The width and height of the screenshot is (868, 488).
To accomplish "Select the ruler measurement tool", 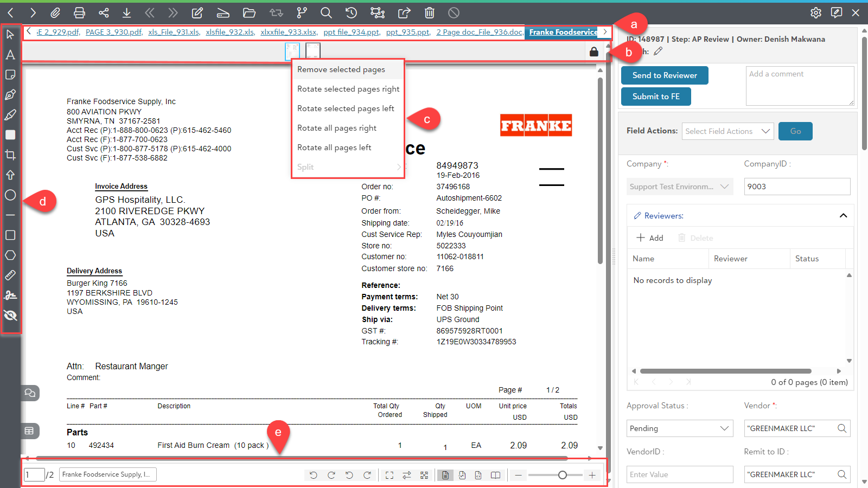I will 10,275.
